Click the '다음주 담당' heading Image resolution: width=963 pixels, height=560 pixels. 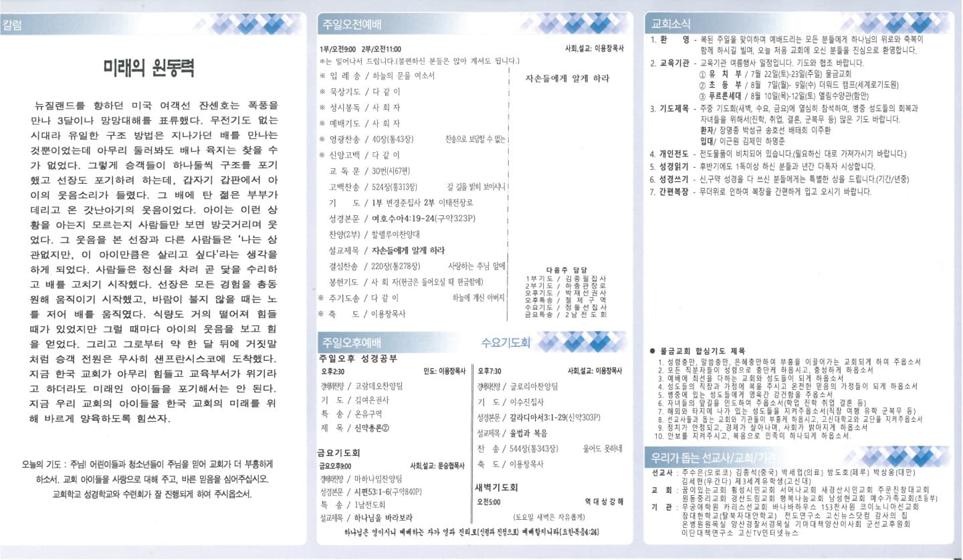(x=566, y=270)
